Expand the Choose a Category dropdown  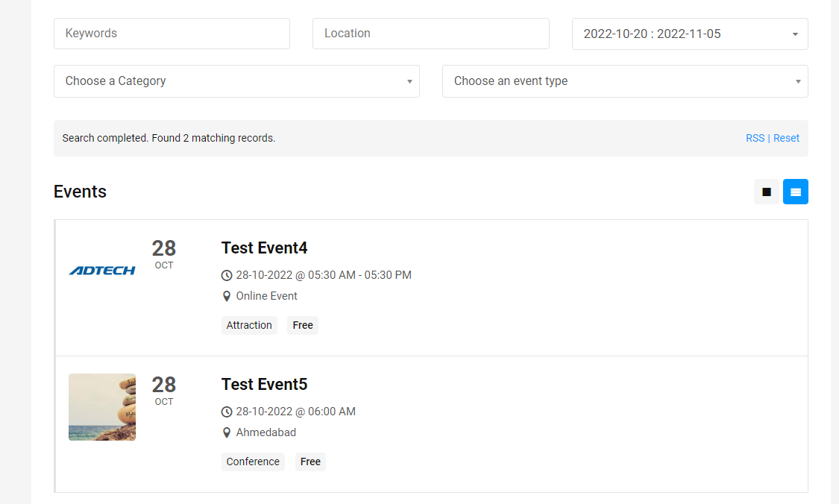coord(236,81)
